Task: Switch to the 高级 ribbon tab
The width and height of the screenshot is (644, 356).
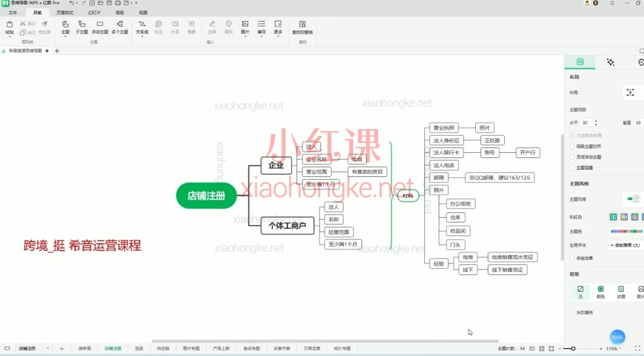Action: 120,12
